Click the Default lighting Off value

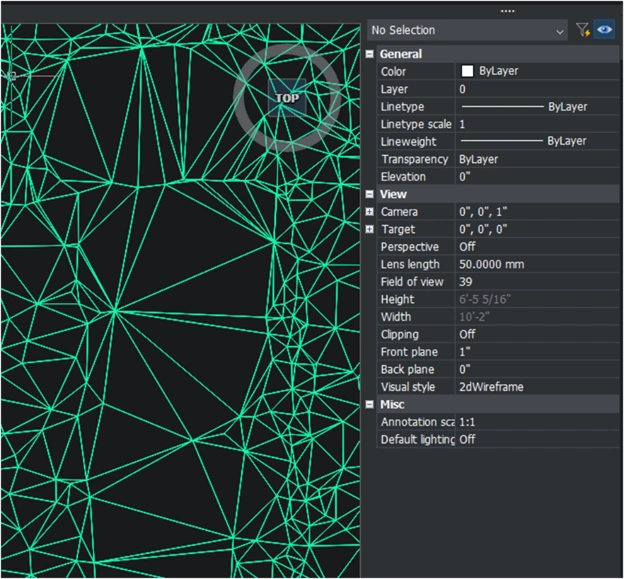point(537,439)
